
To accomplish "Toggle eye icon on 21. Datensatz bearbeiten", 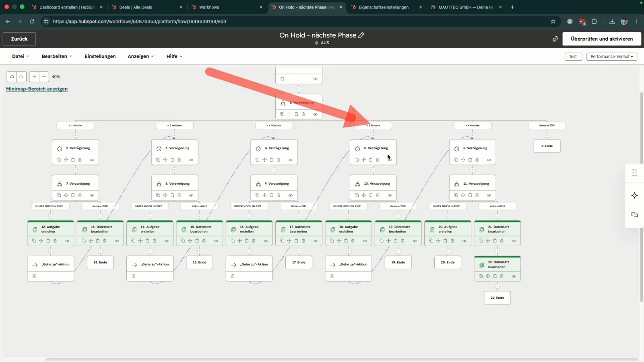I will click(514, 241).
